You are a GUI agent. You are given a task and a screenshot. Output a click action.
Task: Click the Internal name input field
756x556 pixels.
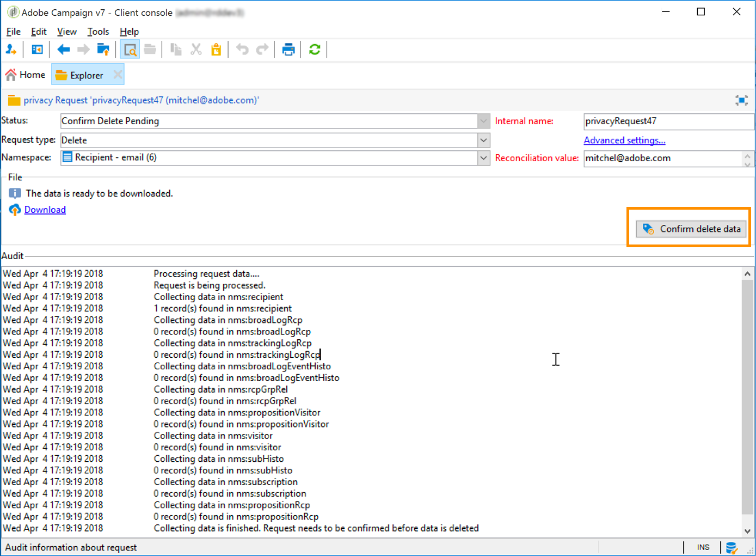click(668, 121)
